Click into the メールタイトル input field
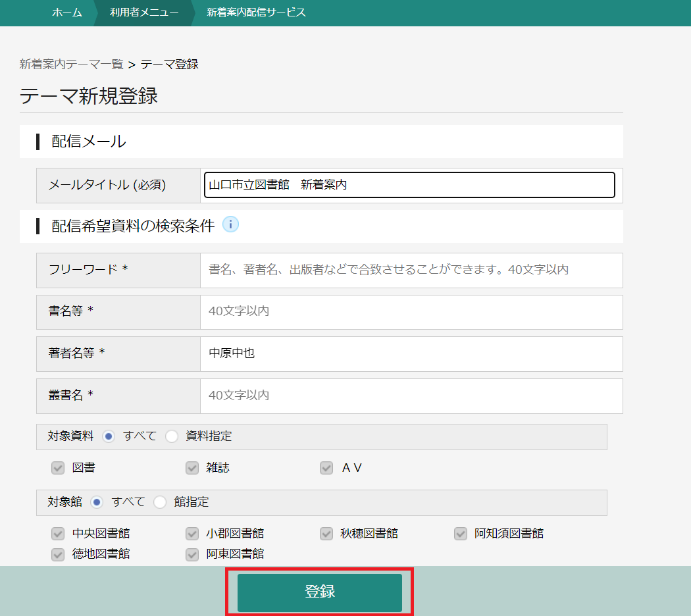The width and height of the screenshot is (691, 616). (409, 185)
